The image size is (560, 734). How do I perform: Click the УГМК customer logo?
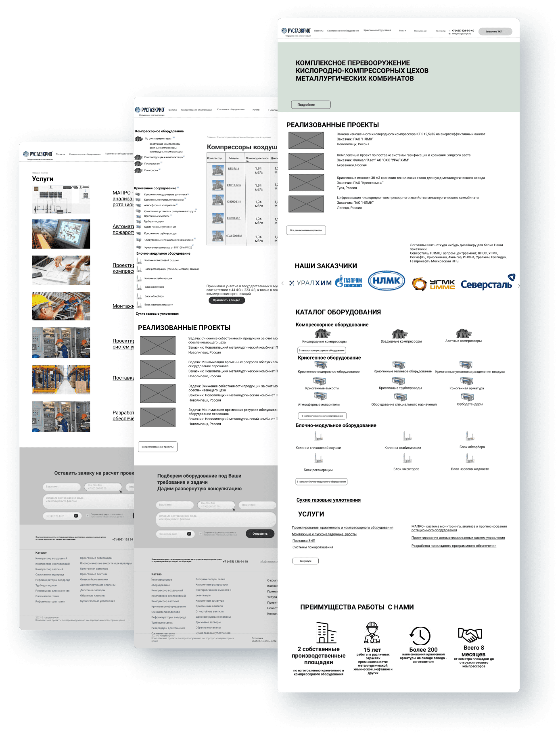[433, 284]
